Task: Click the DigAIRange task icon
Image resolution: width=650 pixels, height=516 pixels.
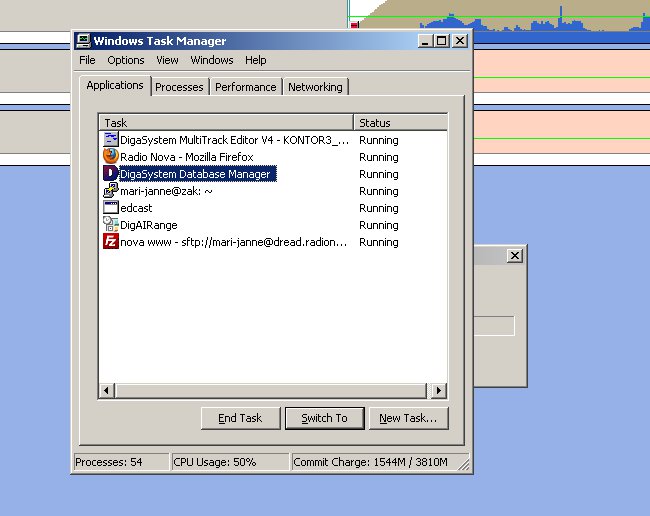Action: click(111, 225)
